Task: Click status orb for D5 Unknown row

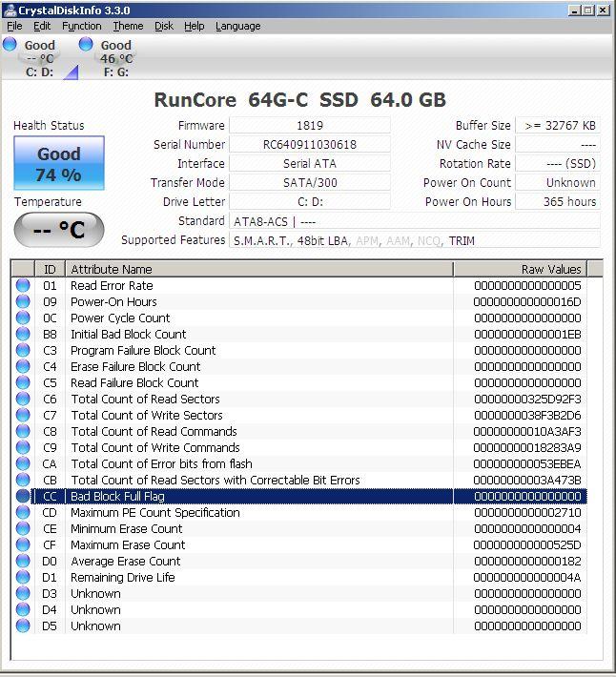Action: [23, 626]
